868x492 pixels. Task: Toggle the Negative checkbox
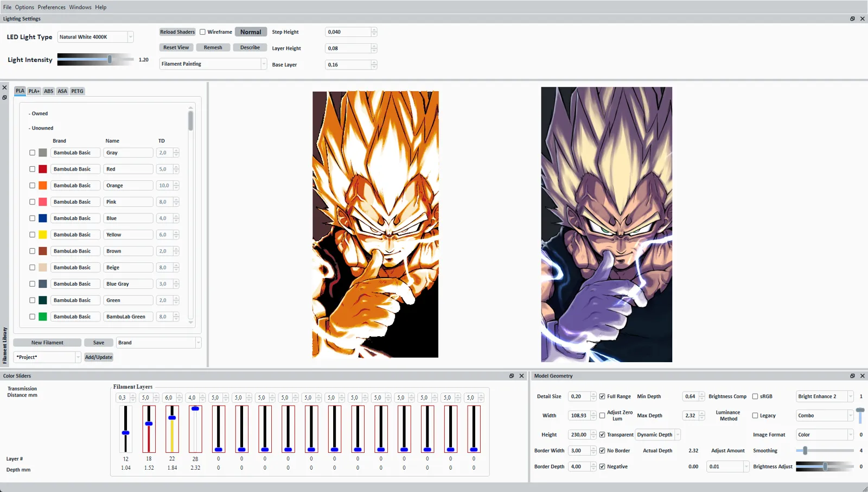[x=602, y=466]
